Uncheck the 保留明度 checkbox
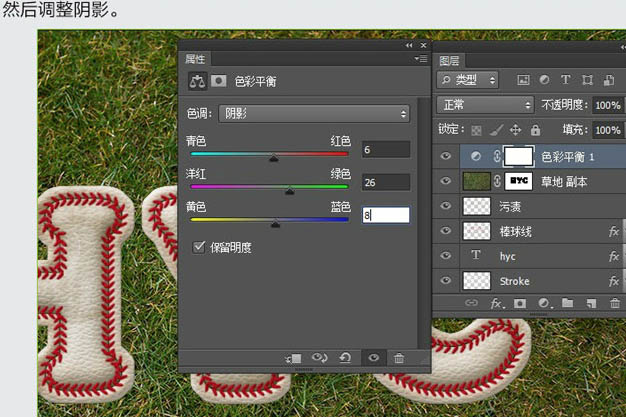Image resolution: width=626 pixels, height=417 pixels. 198,247
